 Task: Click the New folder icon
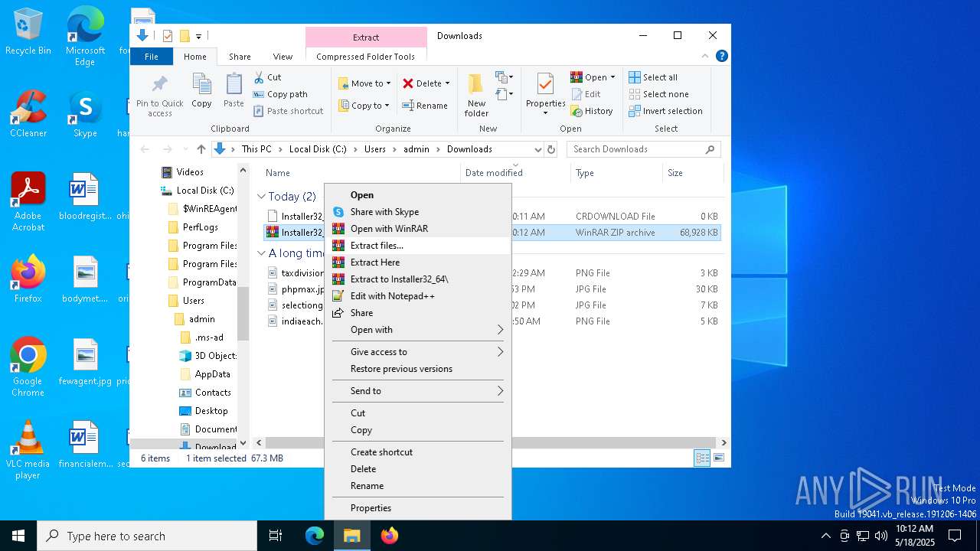click(476, 95)
